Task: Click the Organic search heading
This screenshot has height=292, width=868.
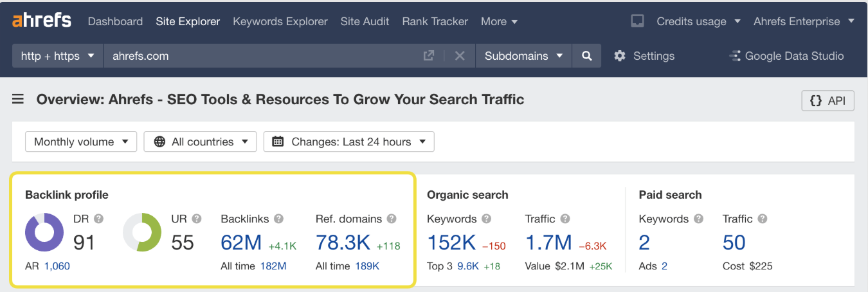Action: click(x=467, y=194)
